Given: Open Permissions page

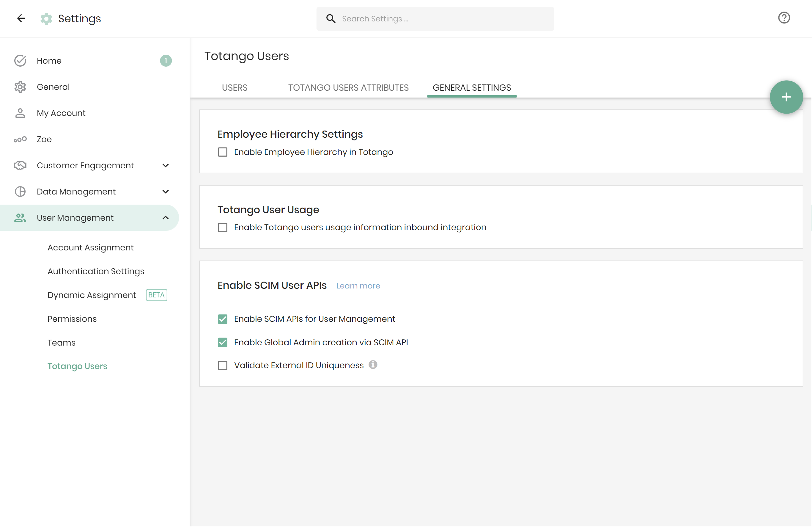Looking at the screenshot, I should tap(72, 319).
